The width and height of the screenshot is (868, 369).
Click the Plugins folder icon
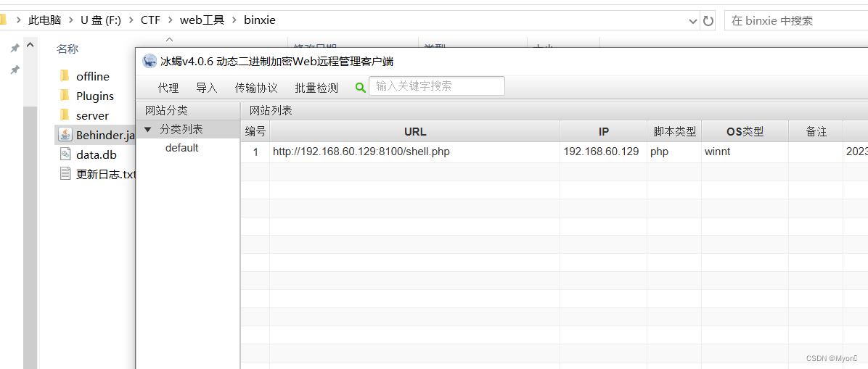65,95
